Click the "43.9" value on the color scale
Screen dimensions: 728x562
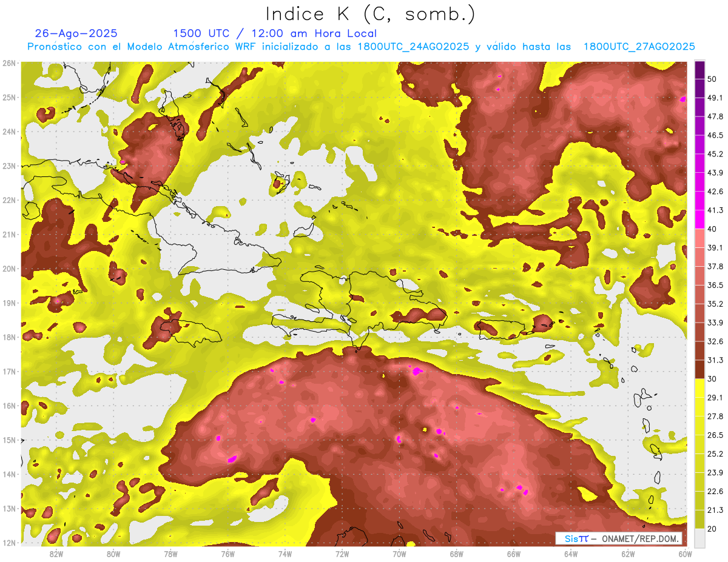715,173
